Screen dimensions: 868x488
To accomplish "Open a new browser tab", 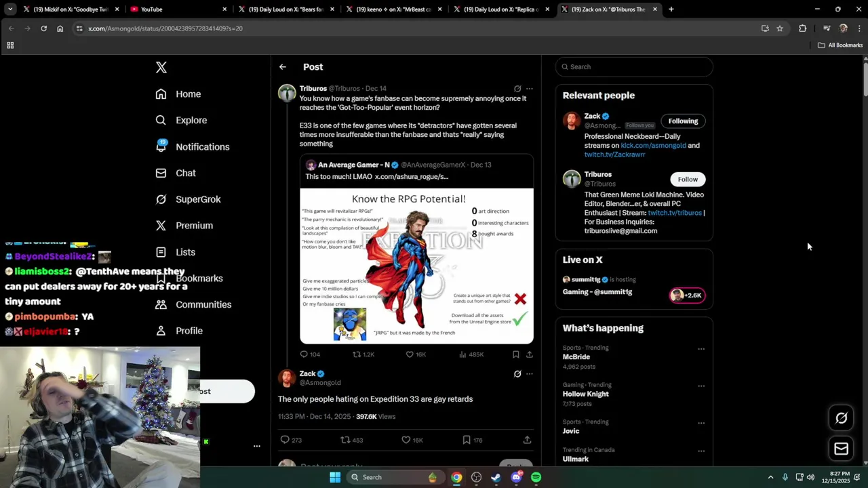I will click(x=671, y=9).
